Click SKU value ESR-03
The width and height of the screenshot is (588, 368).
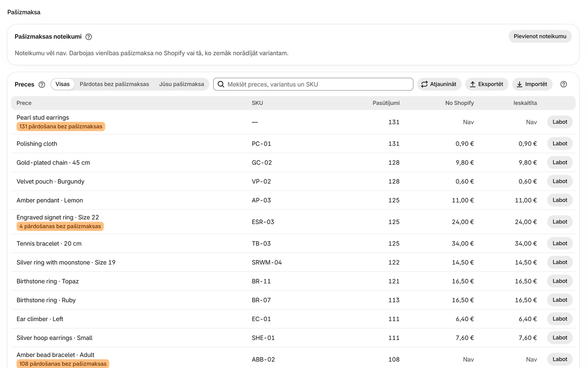pyautogui.click(x=263, y=222)
